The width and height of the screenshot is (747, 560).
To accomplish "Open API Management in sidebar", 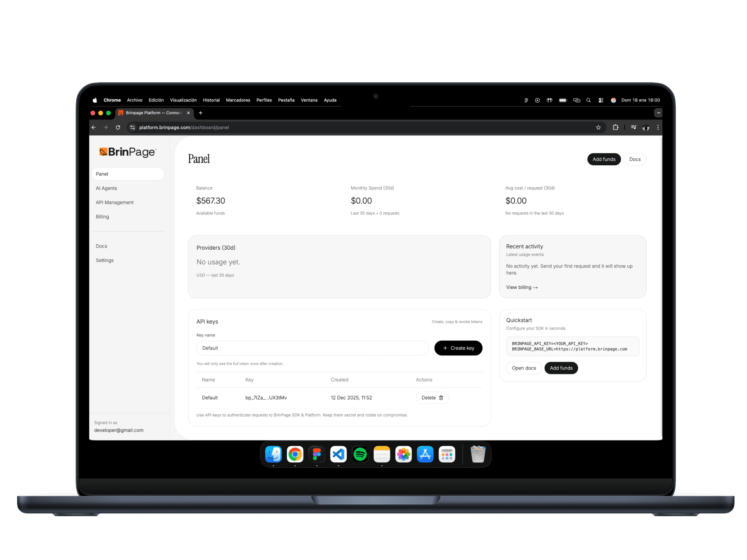I will pyautogui.click(x=114, y=203).
